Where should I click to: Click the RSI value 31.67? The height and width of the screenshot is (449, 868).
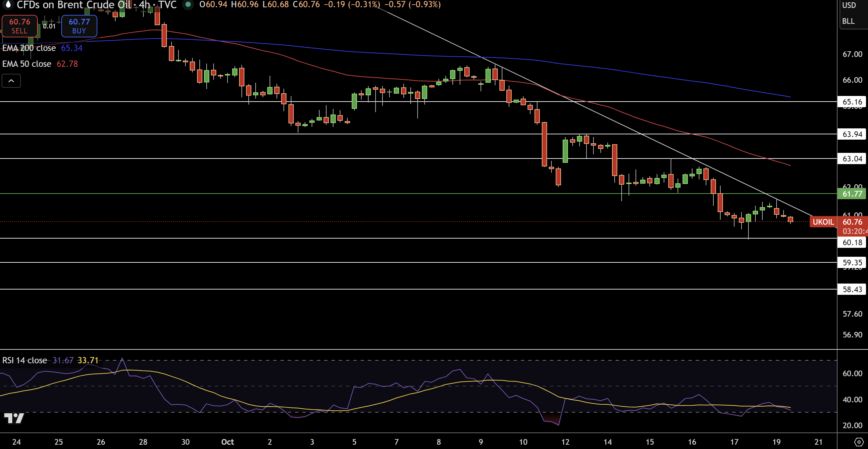[63, 360]
